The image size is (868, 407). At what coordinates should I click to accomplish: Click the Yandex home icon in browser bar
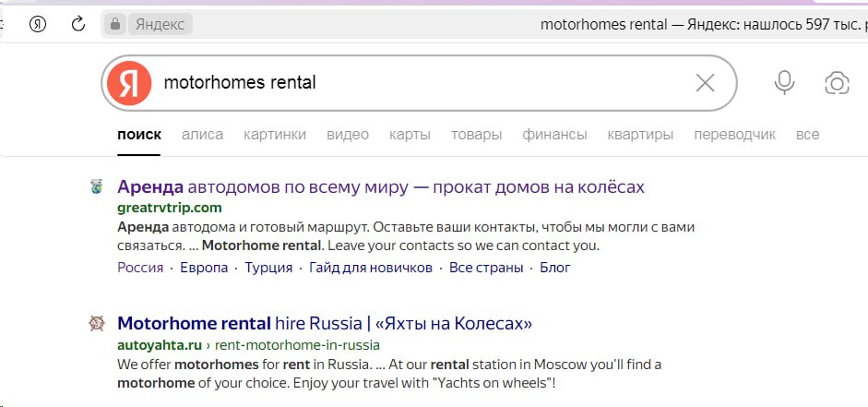tap(38, 24)
